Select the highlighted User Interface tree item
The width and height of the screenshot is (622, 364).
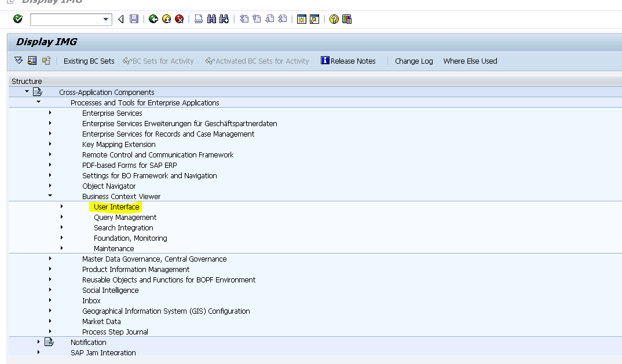point(116,207)
